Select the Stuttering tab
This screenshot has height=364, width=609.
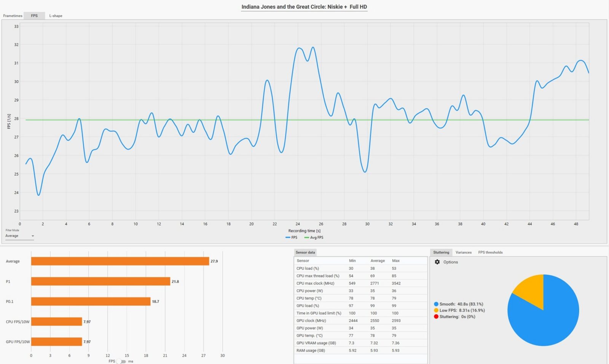pos(441,253)
